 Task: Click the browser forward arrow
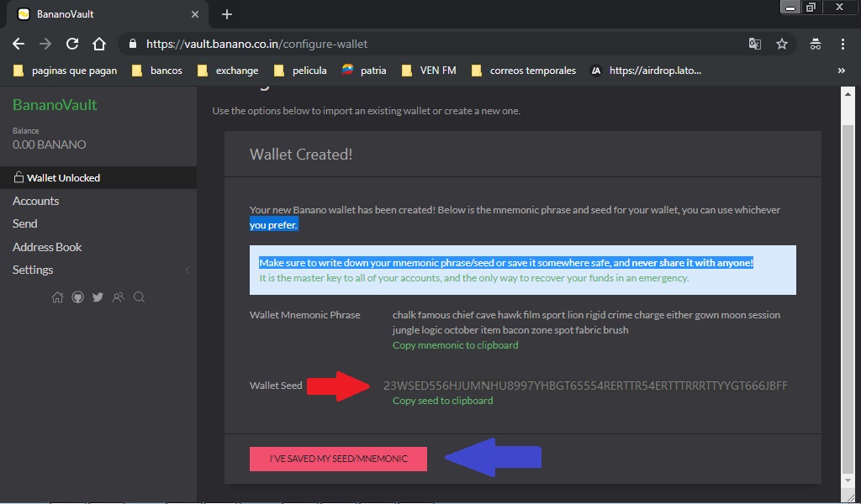[45, 44]
